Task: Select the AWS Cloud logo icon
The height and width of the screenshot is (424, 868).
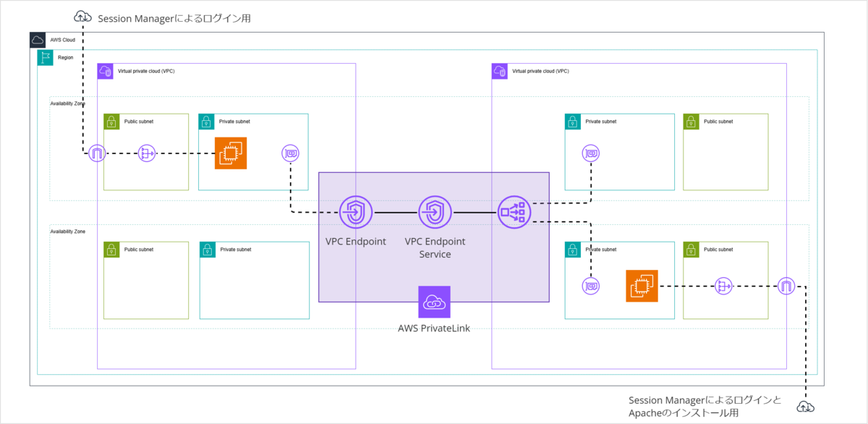Action: tap(38, 40)
